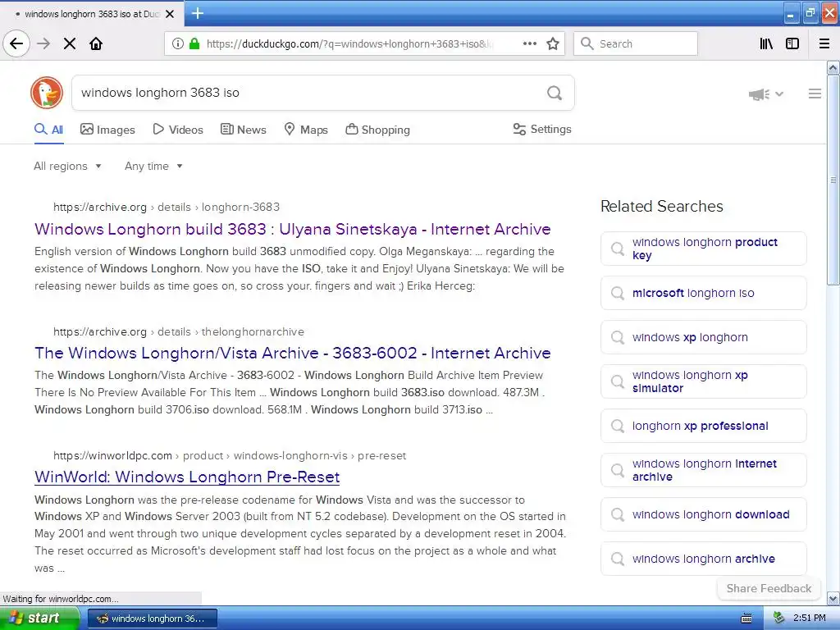Screen dimensions: 840x630
Task: Open search Settings
Action: [542, 129]
